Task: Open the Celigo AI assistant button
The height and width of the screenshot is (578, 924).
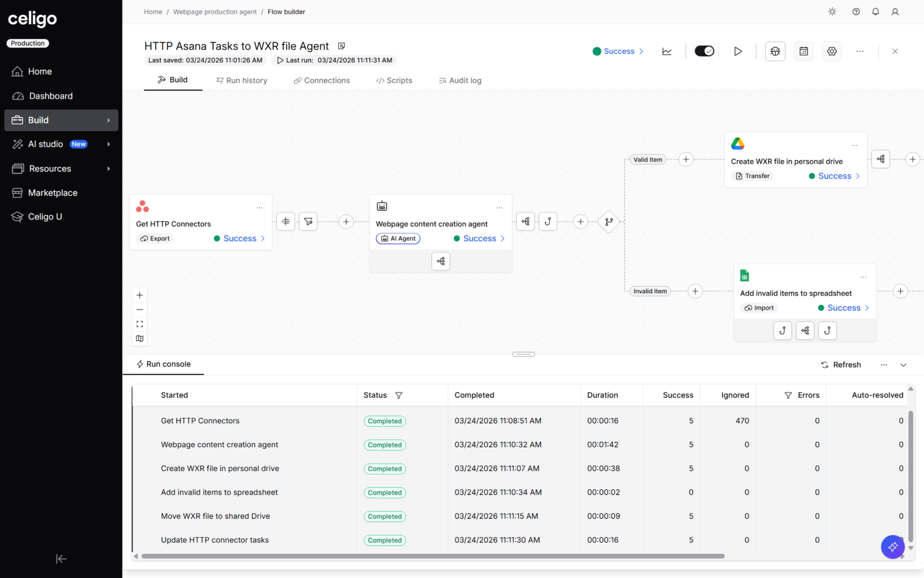Action: [x=893, y=547]
